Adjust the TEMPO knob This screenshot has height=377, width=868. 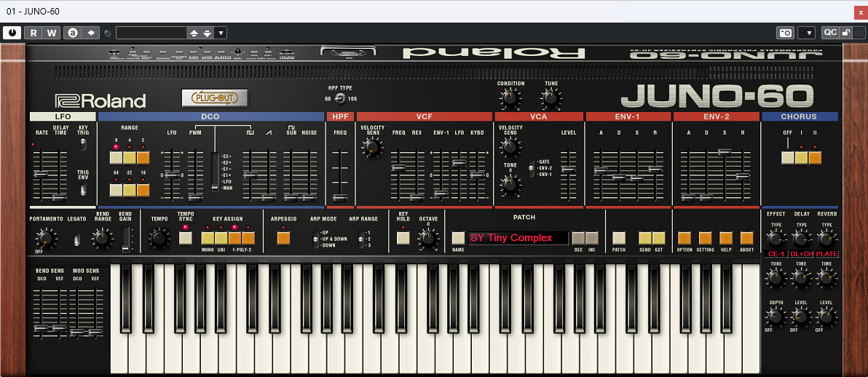pos(159,238)
